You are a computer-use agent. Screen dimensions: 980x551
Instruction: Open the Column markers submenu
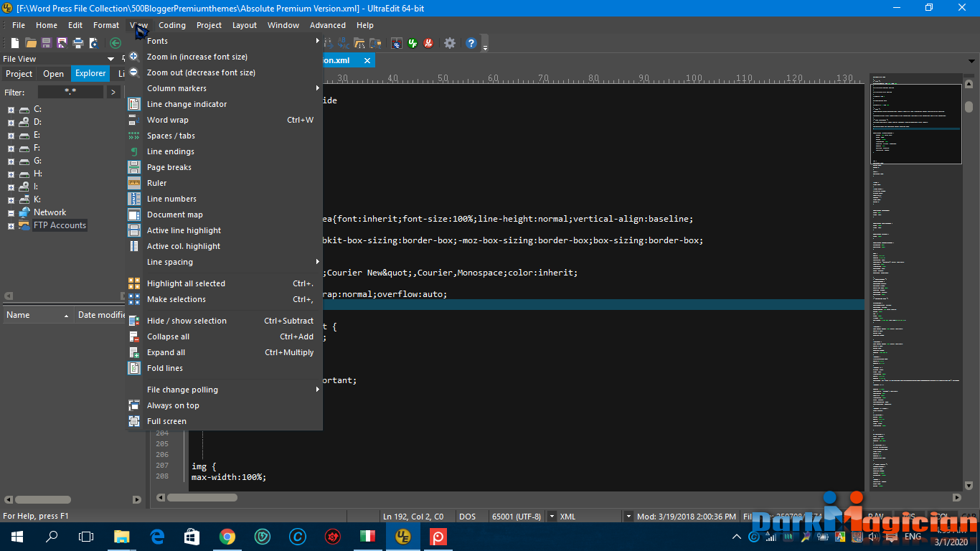click(x=224, y=88)
